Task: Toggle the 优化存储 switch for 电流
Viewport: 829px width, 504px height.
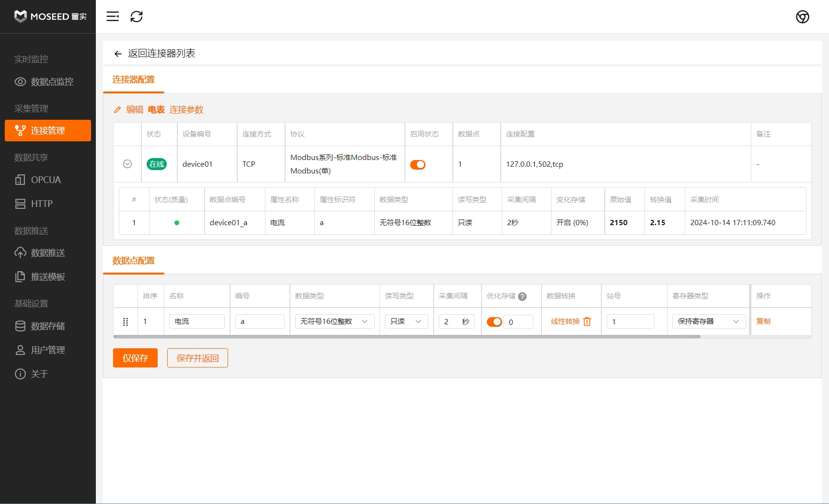Action: pyautogui.click(x=494, y=322)
